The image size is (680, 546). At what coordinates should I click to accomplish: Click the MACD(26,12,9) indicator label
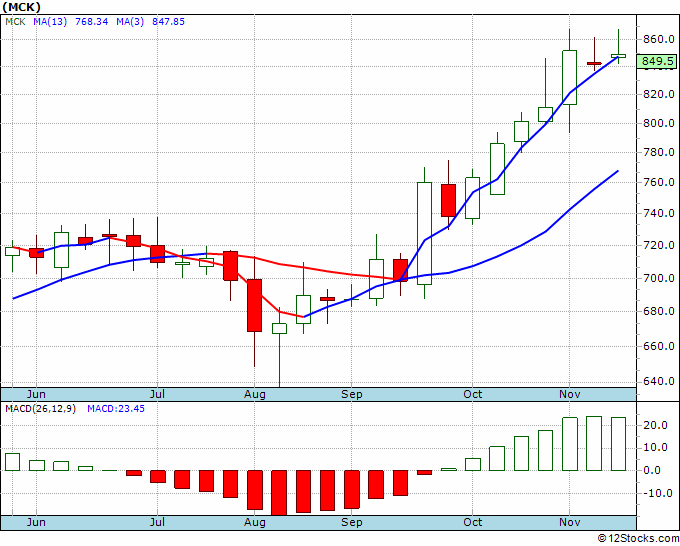[x=40, y=409]
